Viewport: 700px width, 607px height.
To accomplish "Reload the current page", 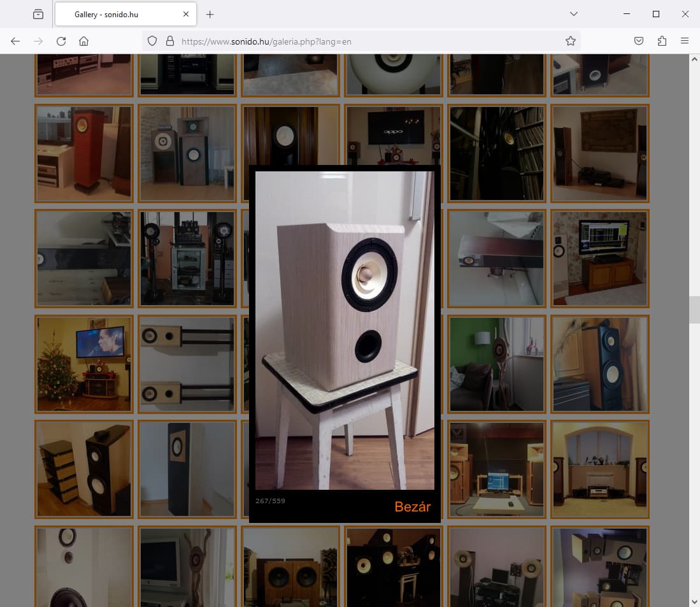I will coord(61,41).
